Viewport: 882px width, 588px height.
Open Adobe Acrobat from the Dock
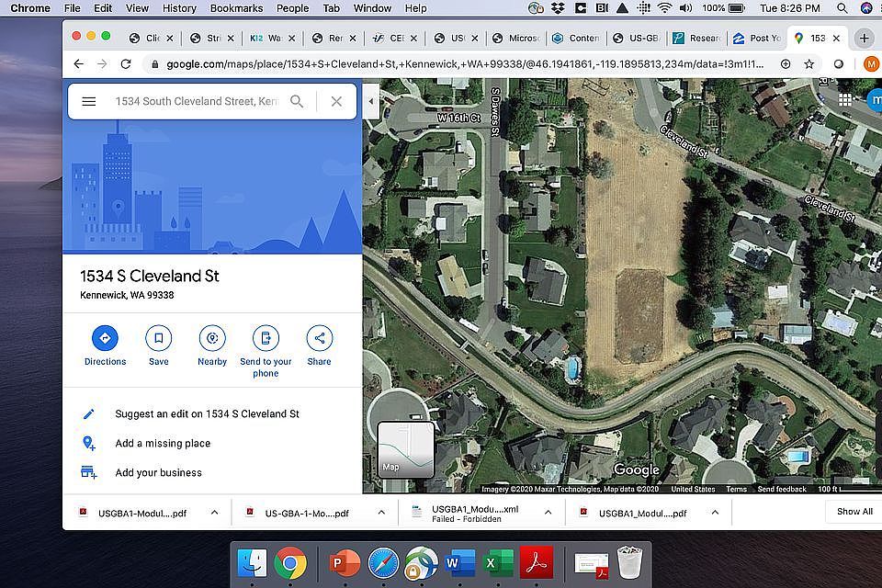point(536,562)
